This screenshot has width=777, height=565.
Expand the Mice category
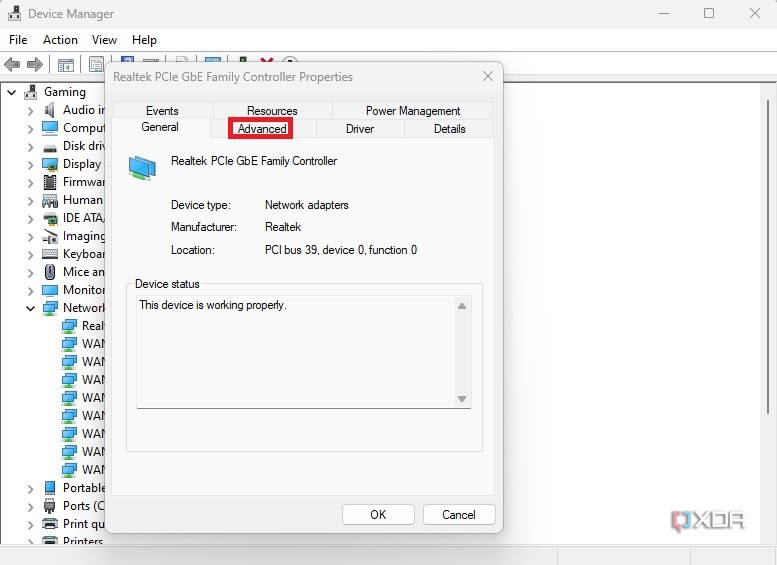[x=31, y=273]
